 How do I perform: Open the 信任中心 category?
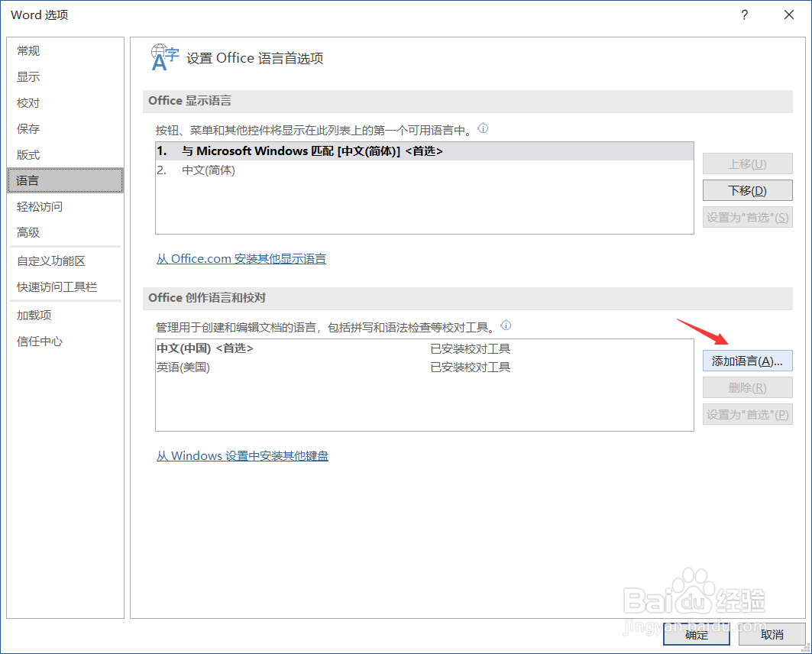tap(65, 341)
